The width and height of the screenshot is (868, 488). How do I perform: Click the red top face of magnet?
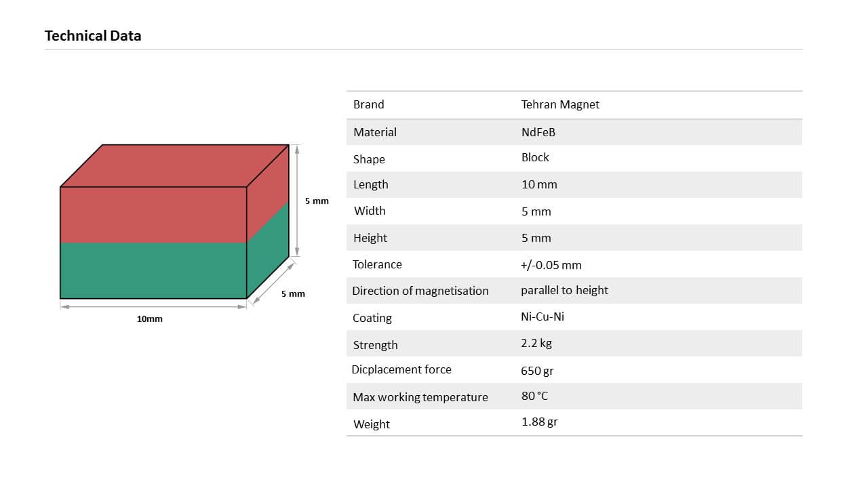[174, 165]
